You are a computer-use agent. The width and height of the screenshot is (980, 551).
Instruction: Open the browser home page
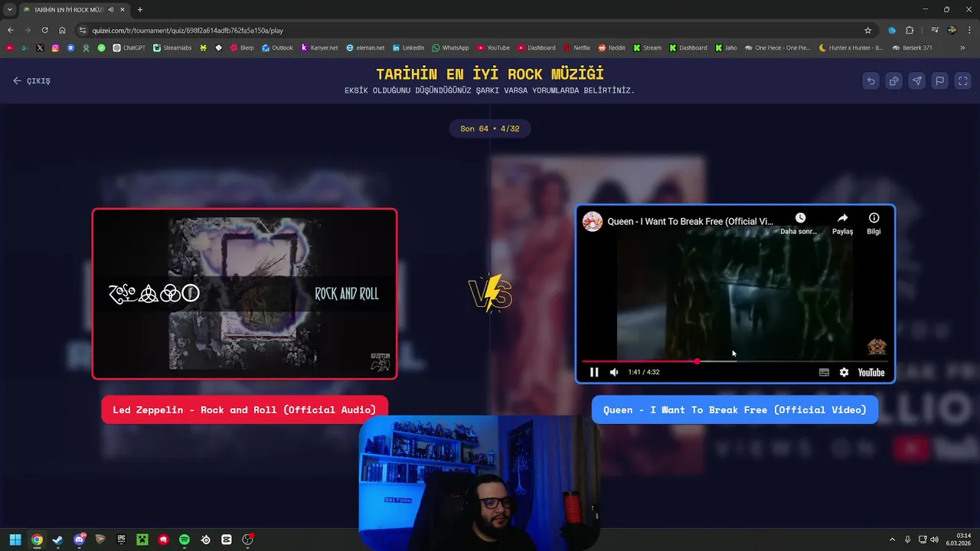pyautogui.click(x=62, y=31)
